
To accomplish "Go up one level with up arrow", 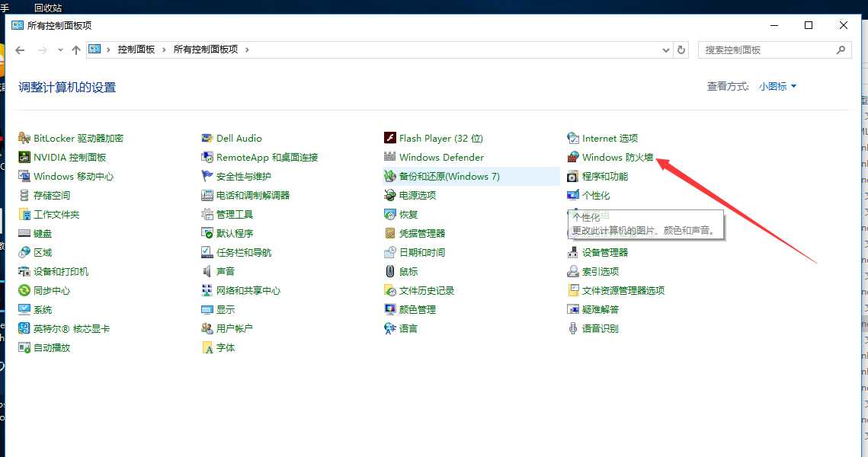I will 76,50.
